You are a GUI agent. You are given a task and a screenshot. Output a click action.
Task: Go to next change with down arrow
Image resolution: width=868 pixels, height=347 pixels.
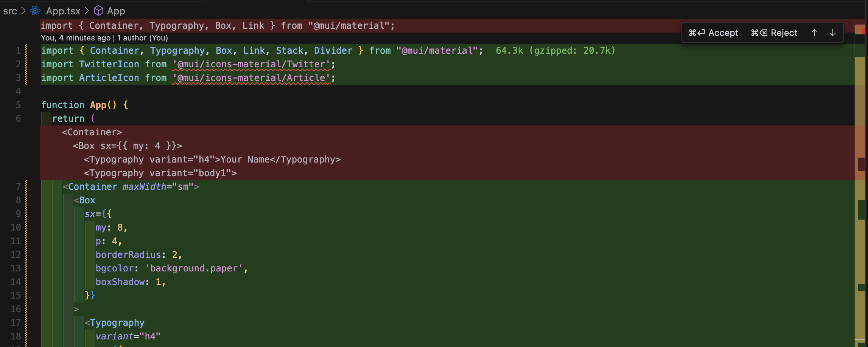click(832, 33)
